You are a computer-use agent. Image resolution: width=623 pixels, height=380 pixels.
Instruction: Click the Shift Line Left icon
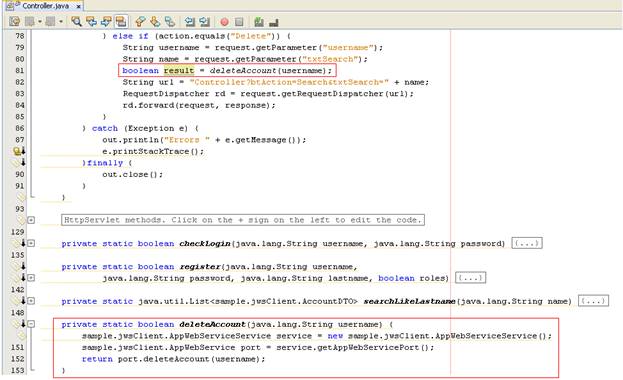[x=190, y=21]
